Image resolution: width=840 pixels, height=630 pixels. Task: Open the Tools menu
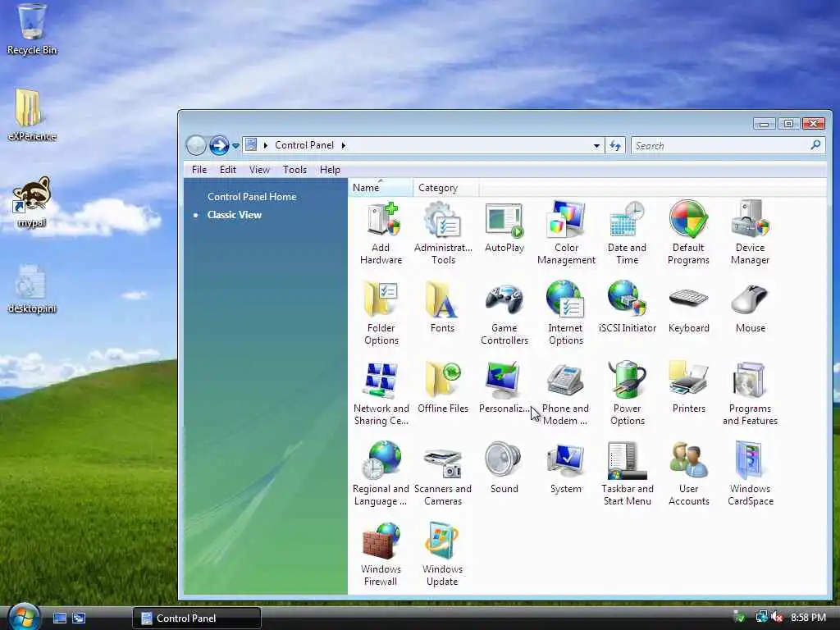click(294, 170)
